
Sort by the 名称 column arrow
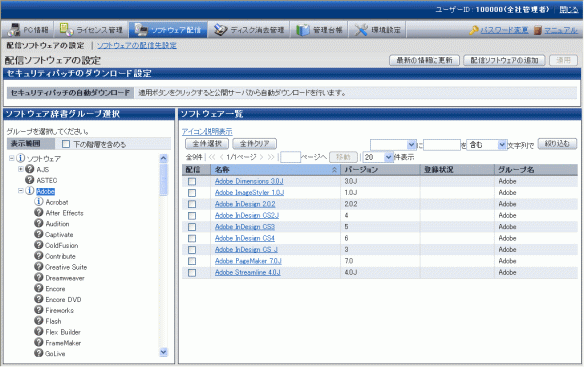334,170
